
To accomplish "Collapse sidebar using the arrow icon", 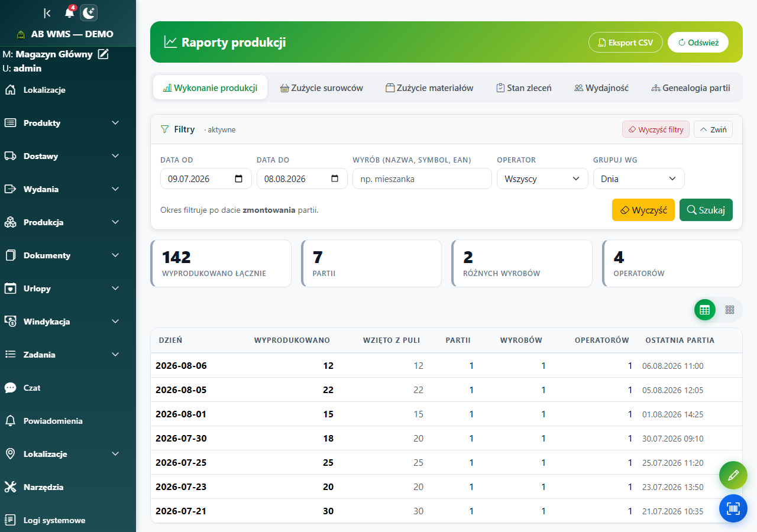I will (47, 13).
